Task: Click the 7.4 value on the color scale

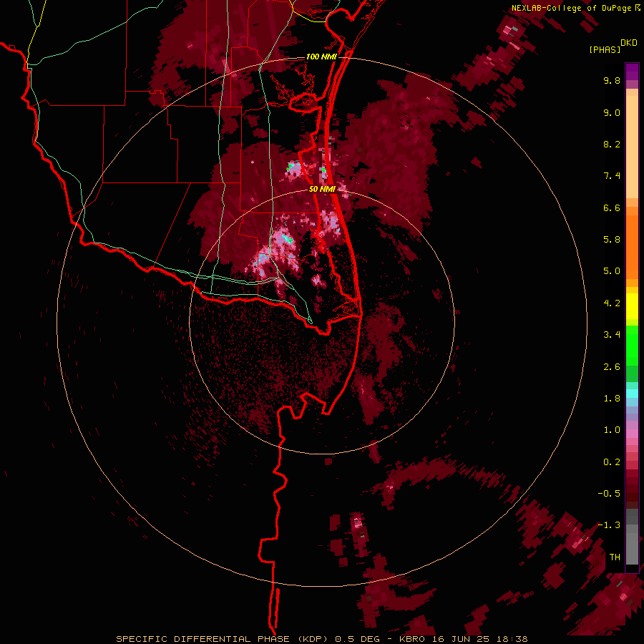Action: (612, 176)
